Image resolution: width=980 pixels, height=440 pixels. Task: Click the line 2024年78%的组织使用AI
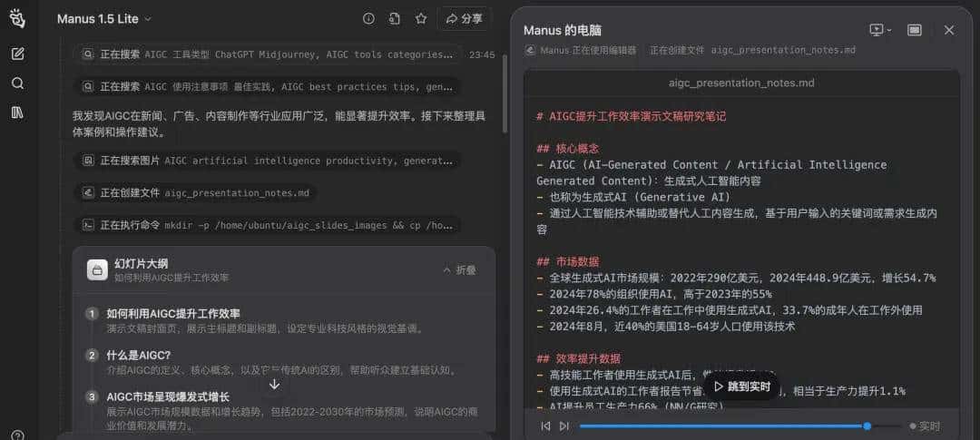(x=653, y=294)
